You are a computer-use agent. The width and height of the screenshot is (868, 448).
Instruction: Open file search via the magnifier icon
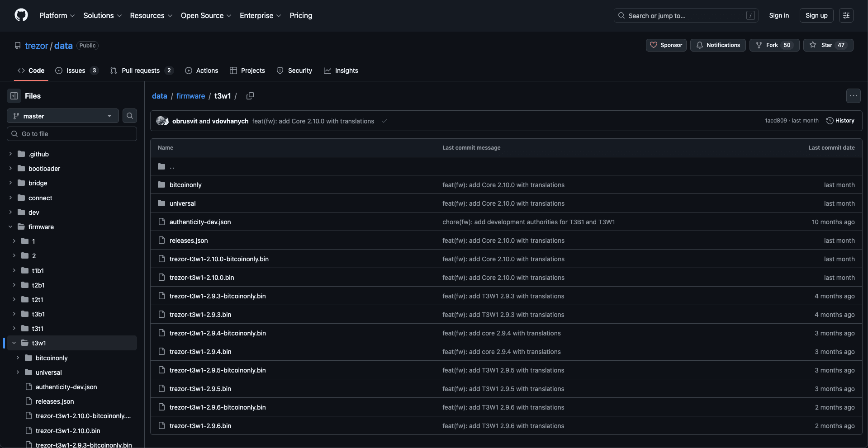click(x=130, y=116)
